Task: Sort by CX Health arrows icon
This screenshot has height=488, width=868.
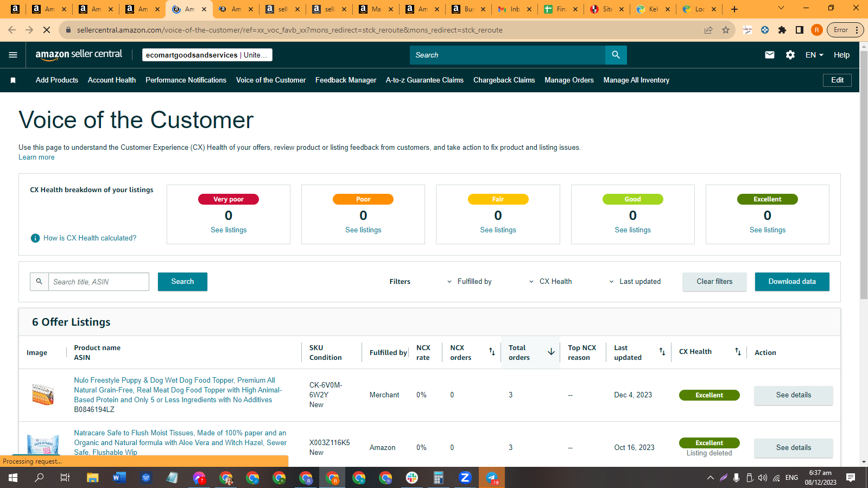Action: click(738, 352)
